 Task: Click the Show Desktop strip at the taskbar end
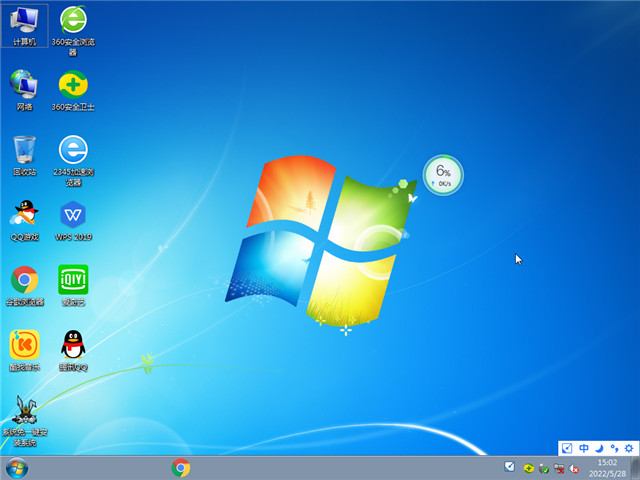click(635, 468)
